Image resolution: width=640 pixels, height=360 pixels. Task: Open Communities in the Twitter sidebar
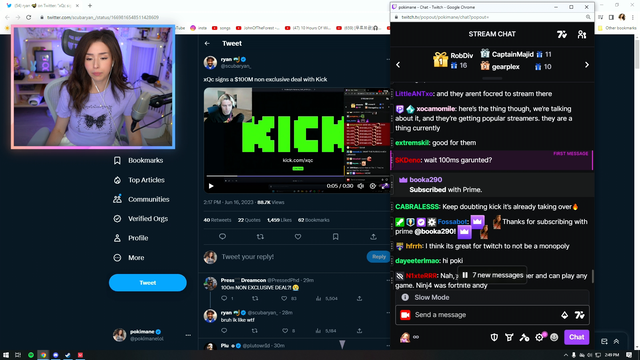[141, 199]
